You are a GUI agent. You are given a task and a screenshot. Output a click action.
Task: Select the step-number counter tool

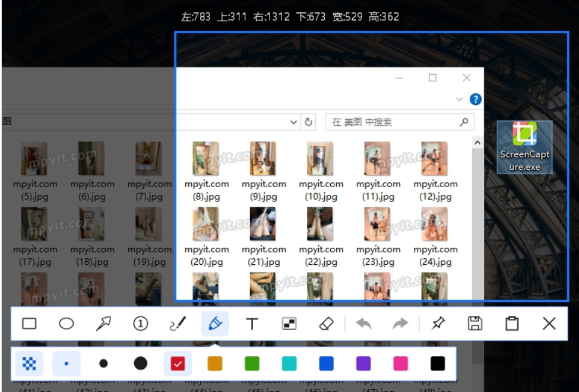[x=140, y=324]
